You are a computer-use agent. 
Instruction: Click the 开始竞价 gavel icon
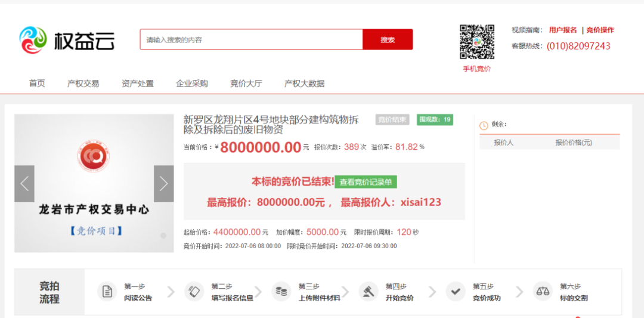369,292
